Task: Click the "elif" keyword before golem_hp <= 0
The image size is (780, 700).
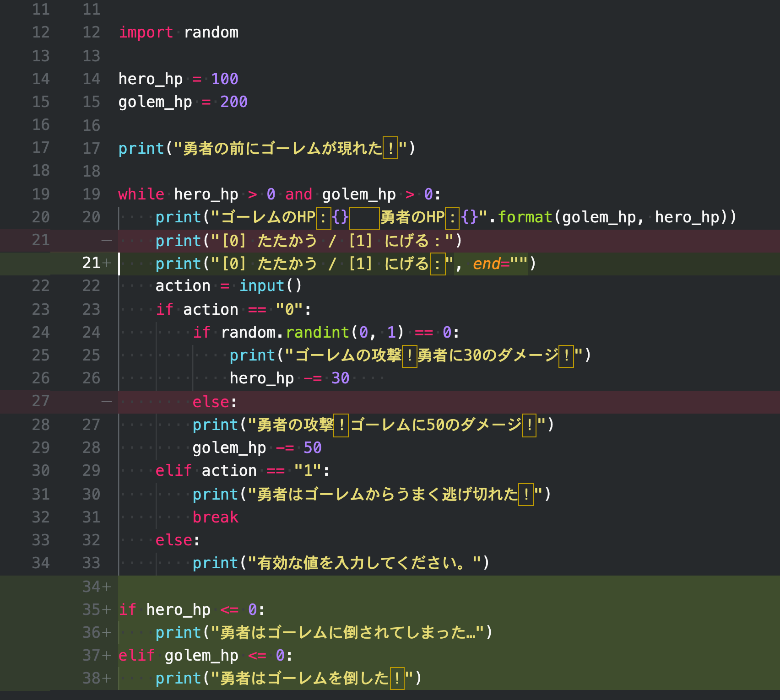Action: point(136,655)
